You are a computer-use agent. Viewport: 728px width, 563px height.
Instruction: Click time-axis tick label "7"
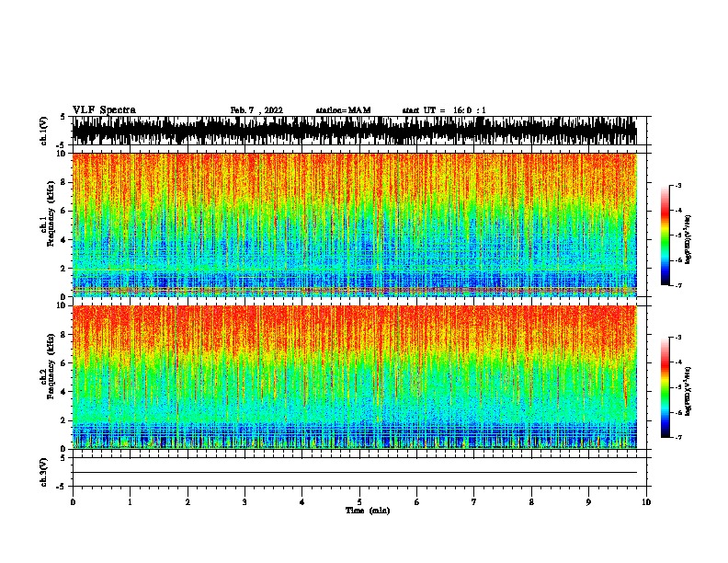point(474,501)
